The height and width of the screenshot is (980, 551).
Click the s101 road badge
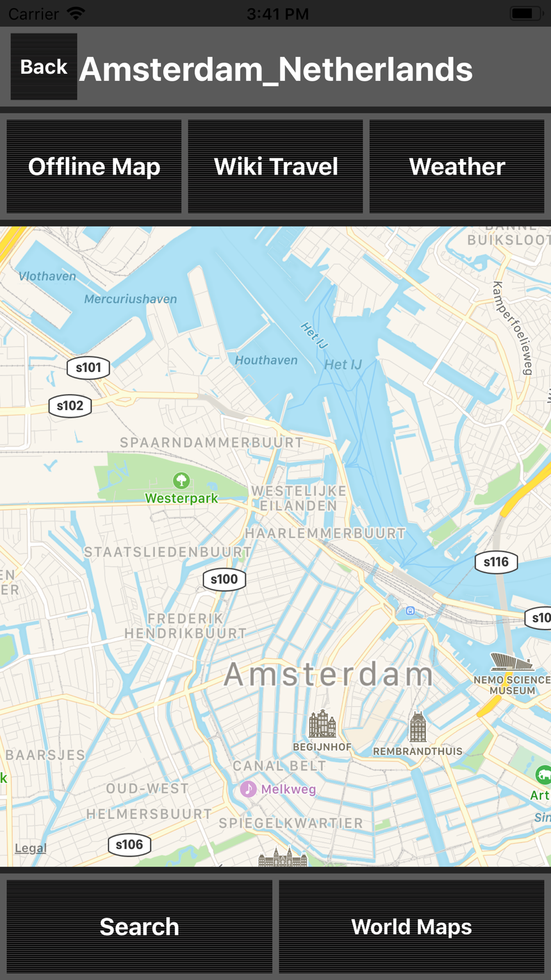[88, 368]
